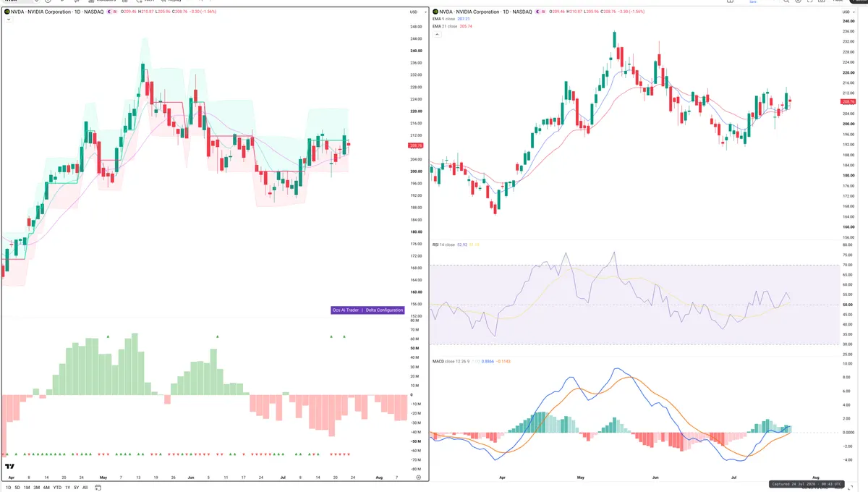Viewport: 868px width, 492px height.
Task: Click the TradingView logo on left chart
Action: pos(10,467)
